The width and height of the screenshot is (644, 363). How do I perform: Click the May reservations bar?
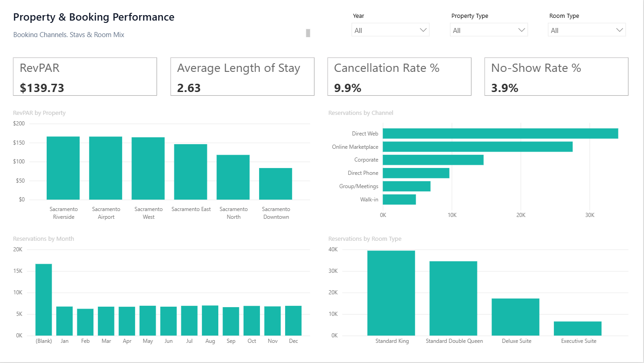tap(148, 320)
